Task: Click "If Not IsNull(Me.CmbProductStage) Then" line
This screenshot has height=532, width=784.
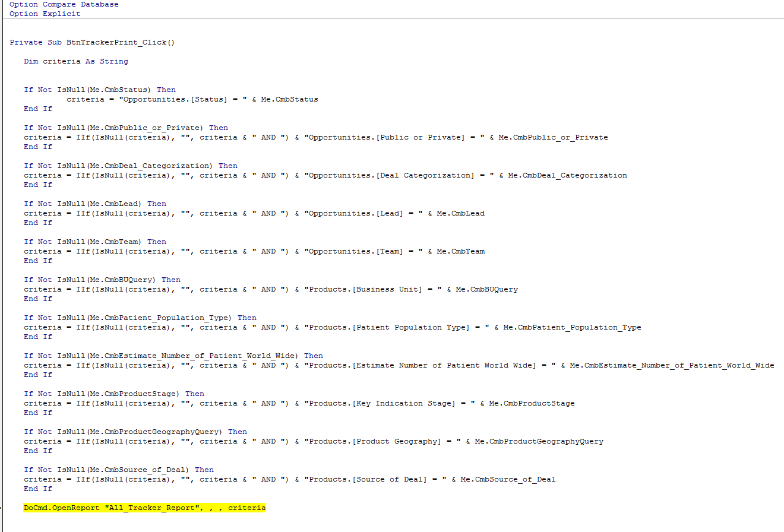Action: coord(114,394)
